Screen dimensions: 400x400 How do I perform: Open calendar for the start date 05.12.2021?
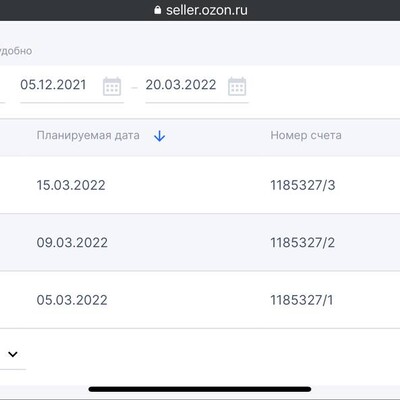112,86
